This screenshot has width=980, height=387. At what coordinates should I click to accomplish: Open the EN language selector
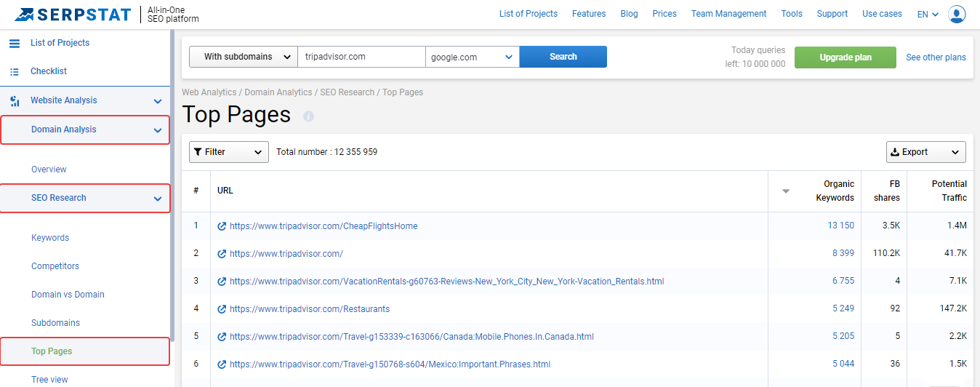coord(928,14)
